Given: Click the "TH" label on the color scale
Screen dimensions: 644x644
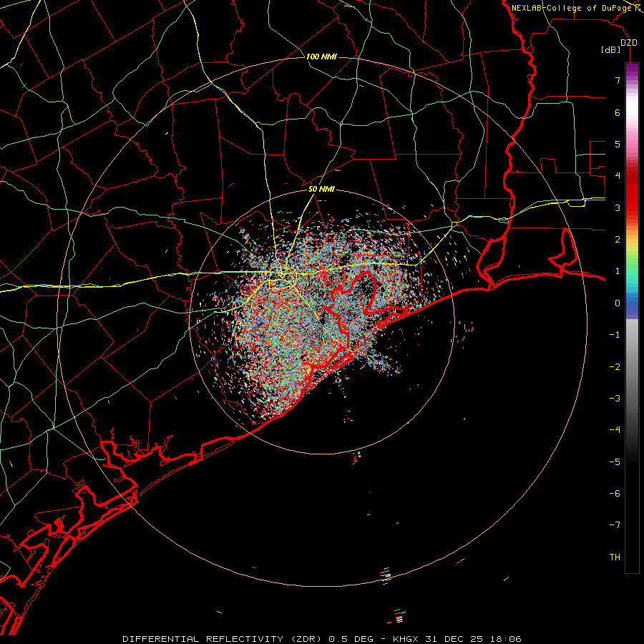Looking at the screenshot, I should coord(615,557).
